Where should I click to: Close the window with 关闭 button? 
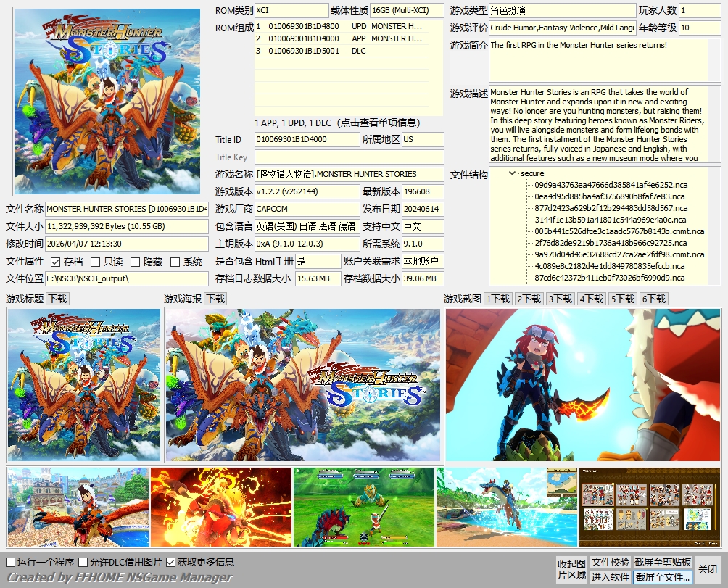(707, 569)
